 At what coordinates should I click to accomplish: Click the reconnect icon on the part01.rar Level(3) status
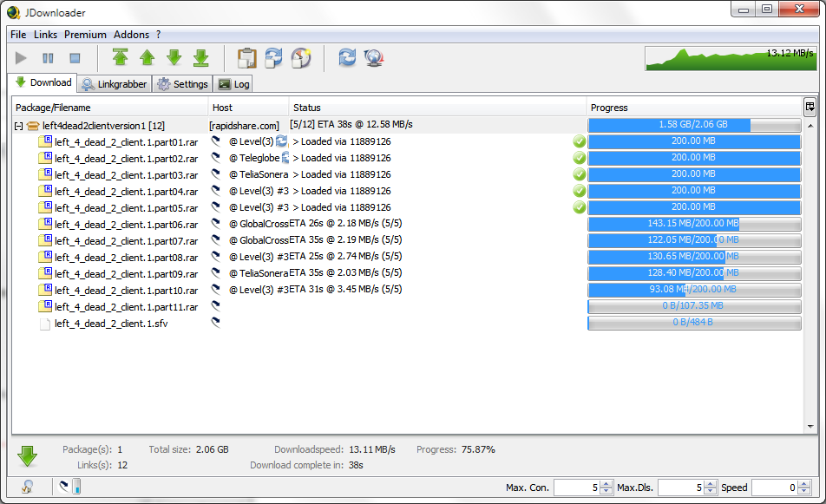coord(282,141)
